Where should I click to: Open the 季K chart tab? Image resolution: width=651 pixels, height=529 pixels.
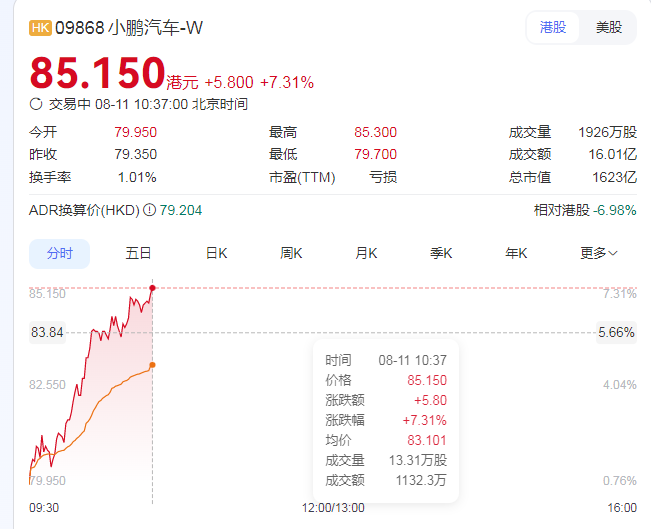coord(441,253)
